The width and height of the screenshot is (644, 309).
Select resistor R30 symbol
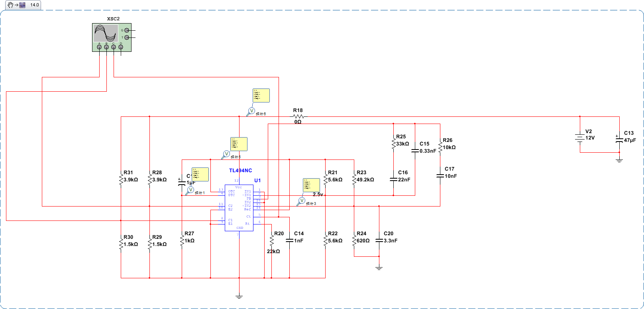(121, 244)
